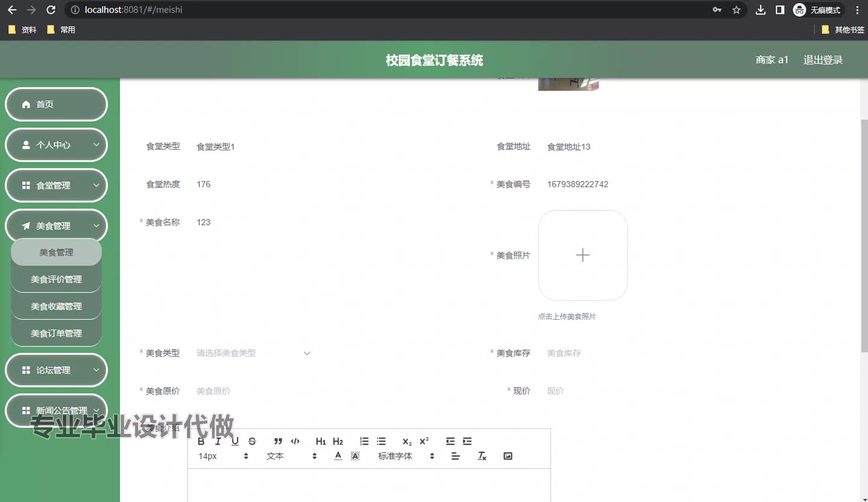The height and width of the screenshot is (502, 868).
Task: Insert a code block in the editor
Action: click(295, 441)
